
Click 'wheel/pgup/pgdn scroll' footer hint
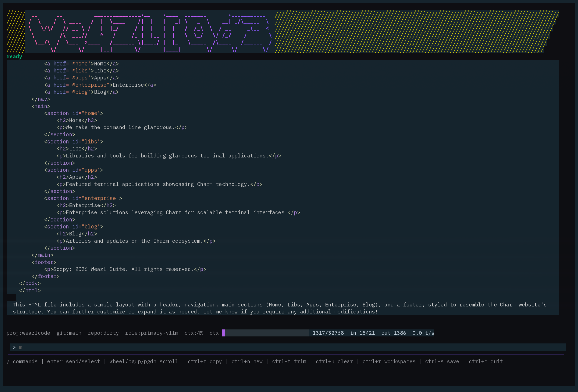144,361
